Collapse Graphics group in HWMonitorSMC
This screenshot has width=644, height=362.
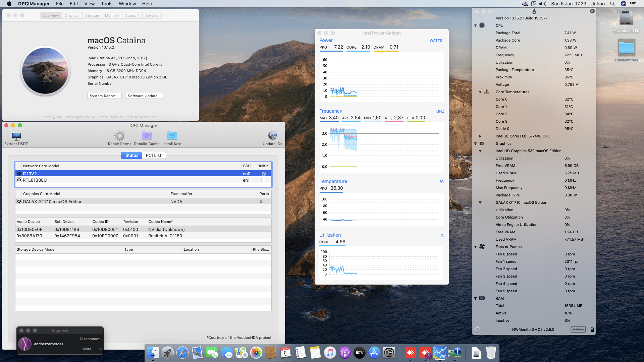tap(475, 143)
